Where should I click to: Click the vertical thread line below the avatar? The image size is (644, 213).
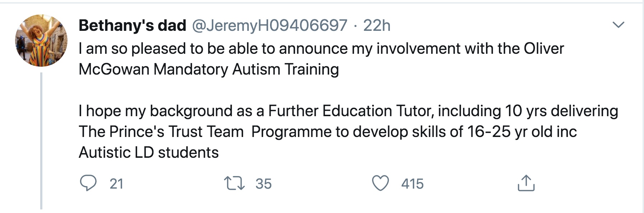coord(41,141)
